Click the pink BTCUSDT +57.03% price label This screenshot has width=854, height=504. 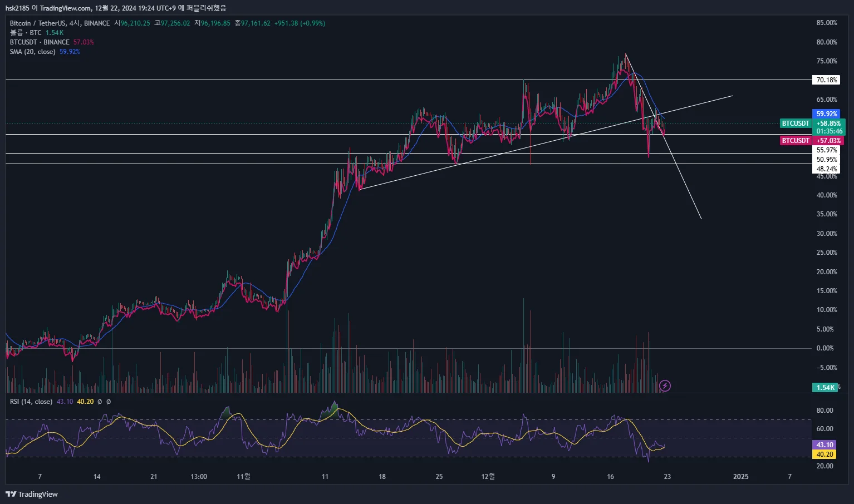(x=812, y=141)
